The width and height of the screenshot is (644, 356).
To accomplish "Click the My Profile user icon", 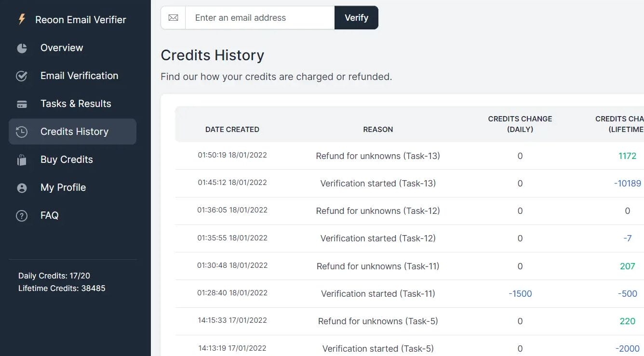I will pyautogui.click(x=22, y=188).
